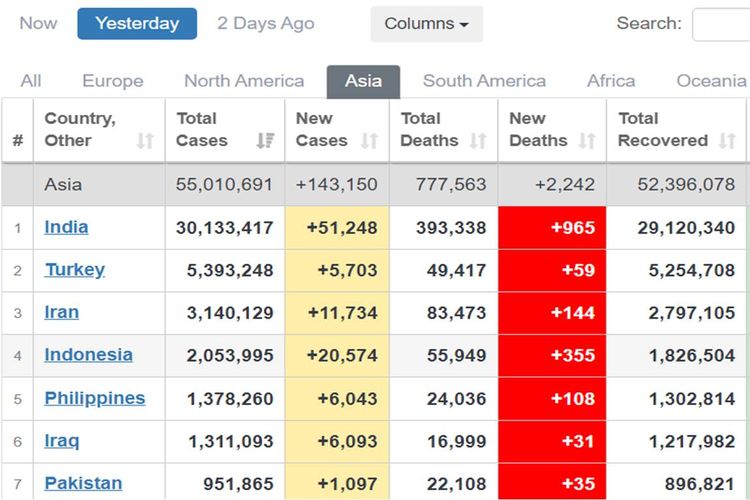The width and height of the screenshot is (750, 500).
Task: Select Asia new deaths +2,242
Action: click(565, 185)
